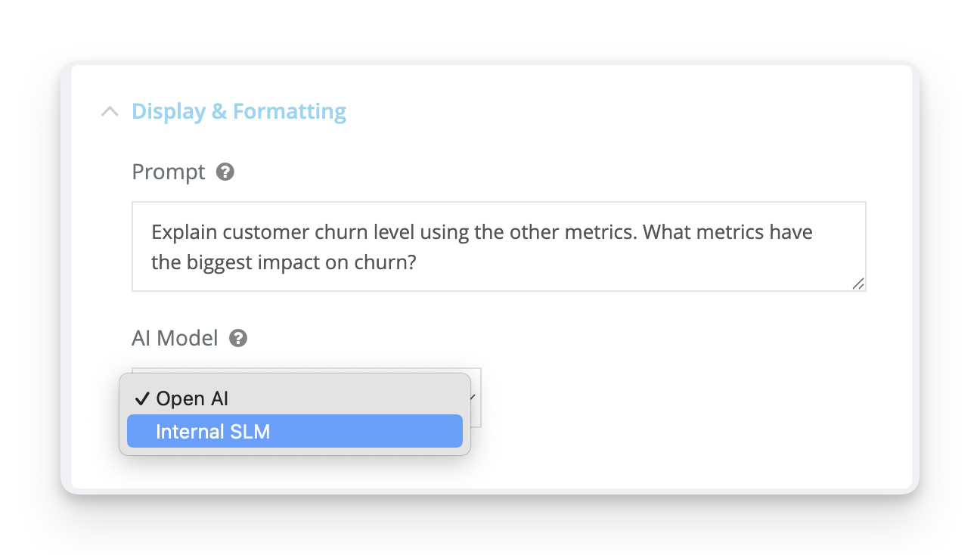
Task: Click the Prompt field label
Action: tap(169, 172)
